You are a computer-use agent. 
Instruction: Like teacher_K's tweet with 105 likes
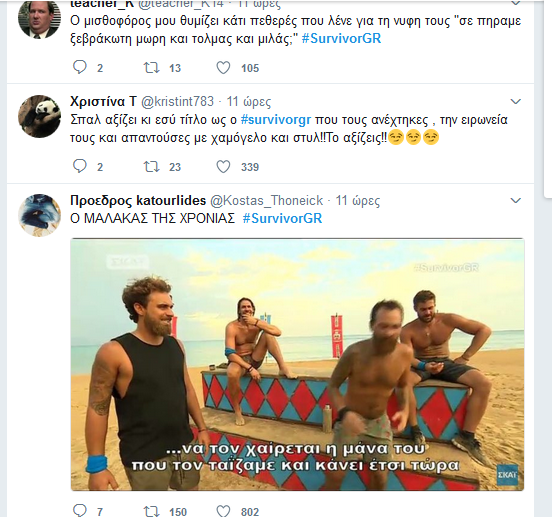[x=223, y=68]
